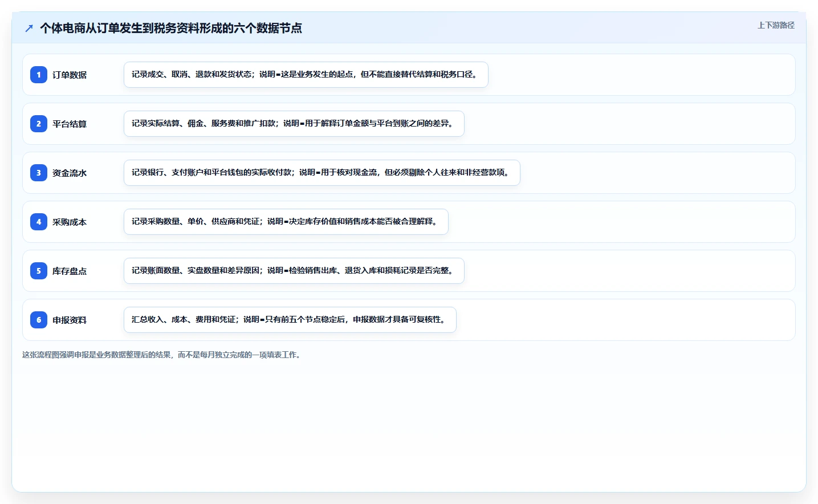
Task: Click the 申报资料 node label
Action: tap(70, 320)
